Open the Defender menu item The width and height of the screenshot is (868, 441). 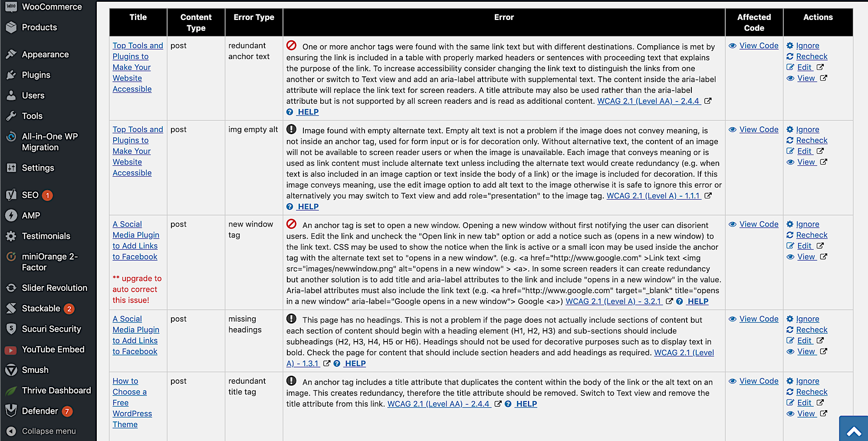40,411
